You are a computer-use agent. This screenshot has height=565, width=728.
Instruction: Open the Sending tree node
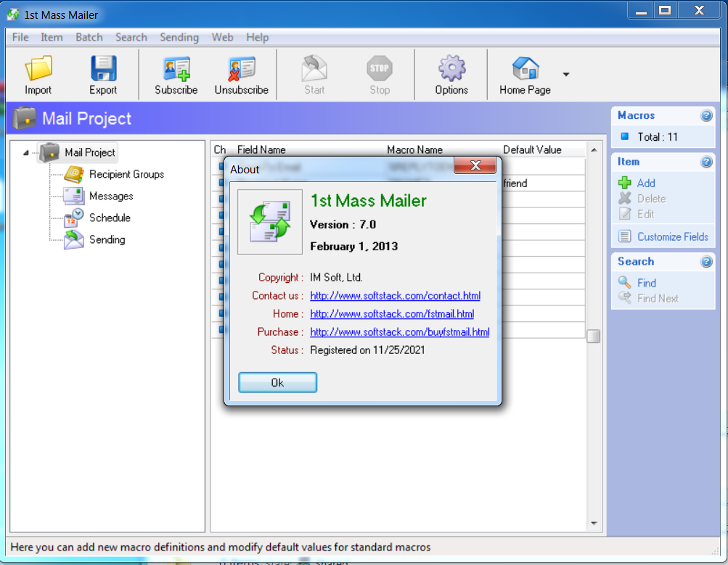[107, 239]
